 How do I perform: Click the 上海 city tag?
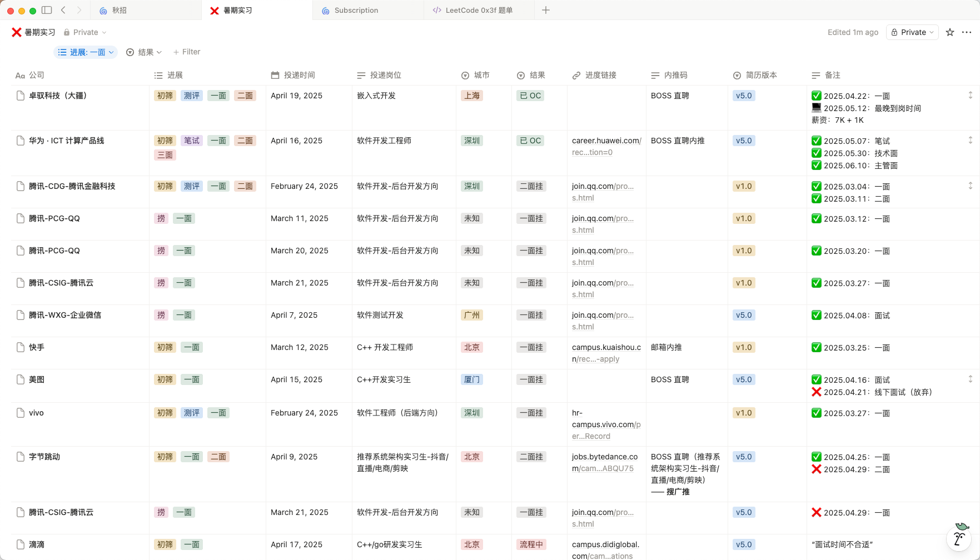pyautogui.click(x=472, y=96)
